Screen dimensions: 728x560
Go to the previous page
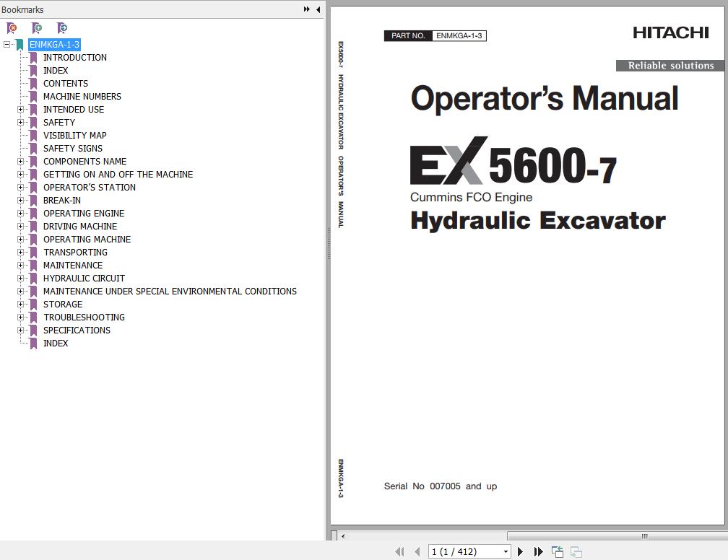[x=417, y=551]
